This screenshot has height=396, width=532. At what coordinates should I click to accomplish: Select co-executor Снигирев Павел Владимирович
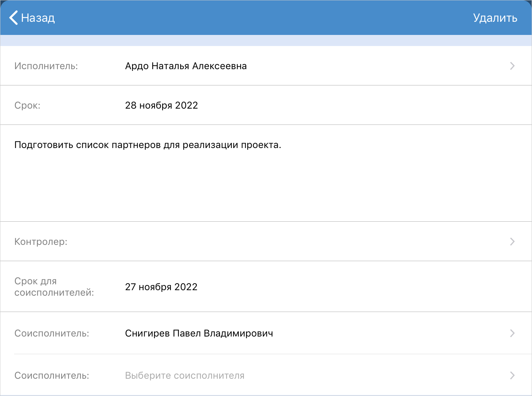(x=199, y=333)
